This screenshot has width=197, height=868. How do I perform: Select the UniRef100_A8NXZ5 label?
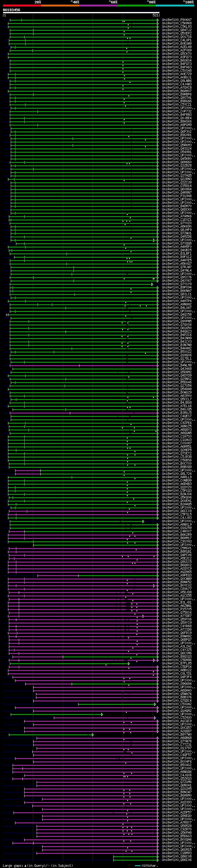point(176,426)
